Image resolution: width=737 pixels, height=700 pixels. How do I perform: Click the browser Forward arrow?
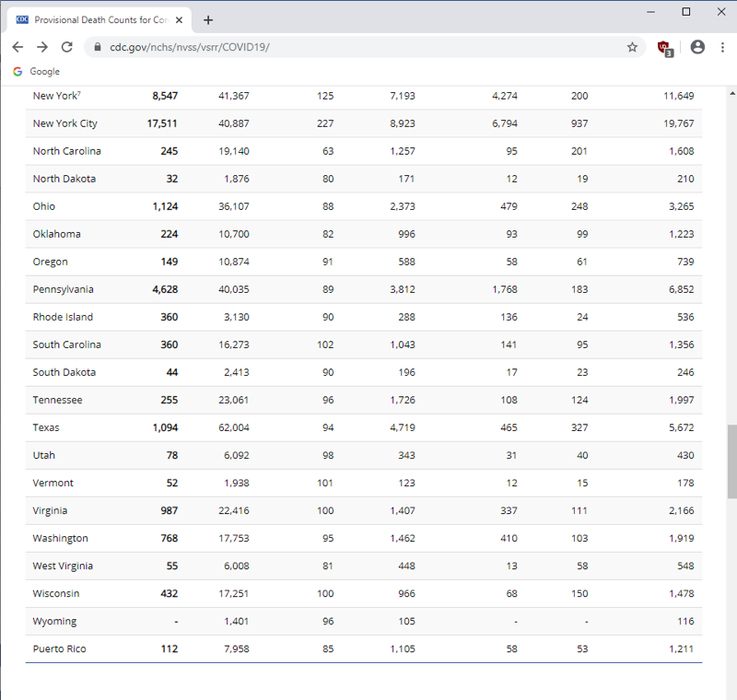point(42,47)
